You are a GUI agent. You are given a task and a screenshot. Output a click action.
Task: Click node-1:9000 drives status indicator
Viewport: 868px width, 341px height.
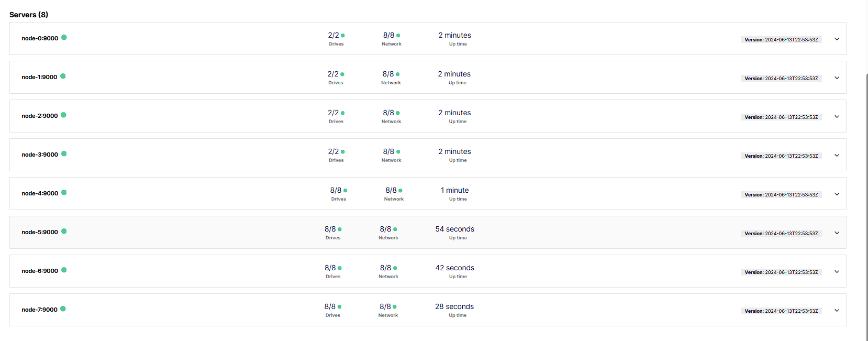(342, 74)
